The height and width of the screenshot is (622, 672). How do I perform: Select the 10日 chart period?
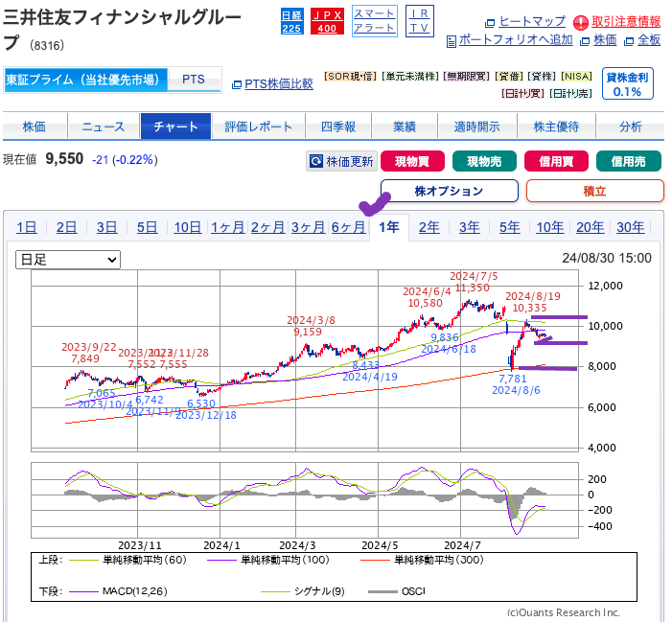[188, 227]
